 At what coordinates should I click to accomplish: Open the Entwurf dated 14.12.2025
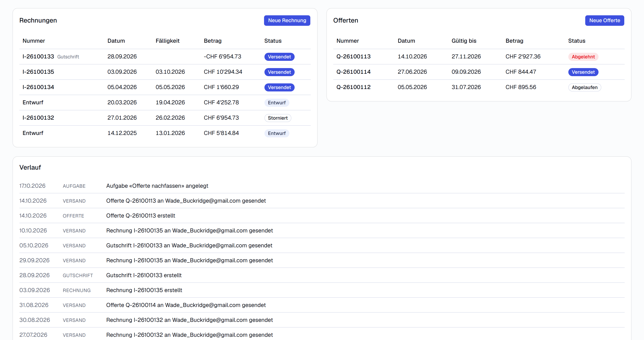(x=165, y=133)
